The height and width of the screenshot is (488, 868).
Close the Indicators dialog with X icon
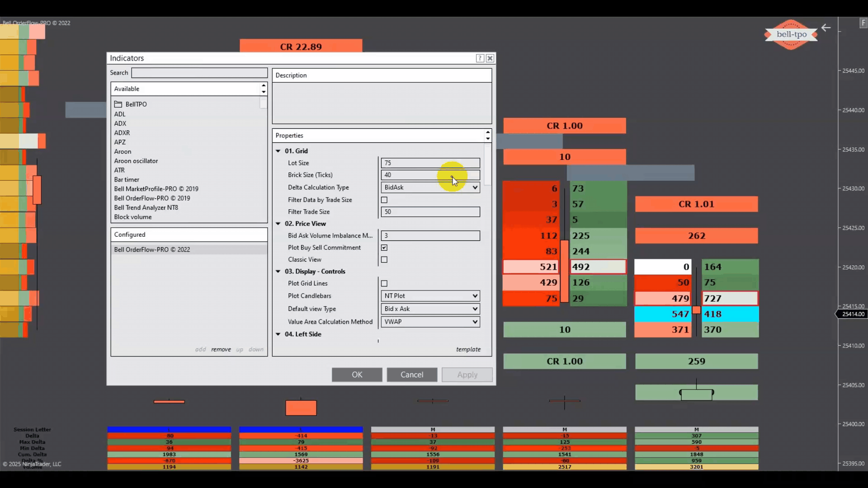coord(490,58)
